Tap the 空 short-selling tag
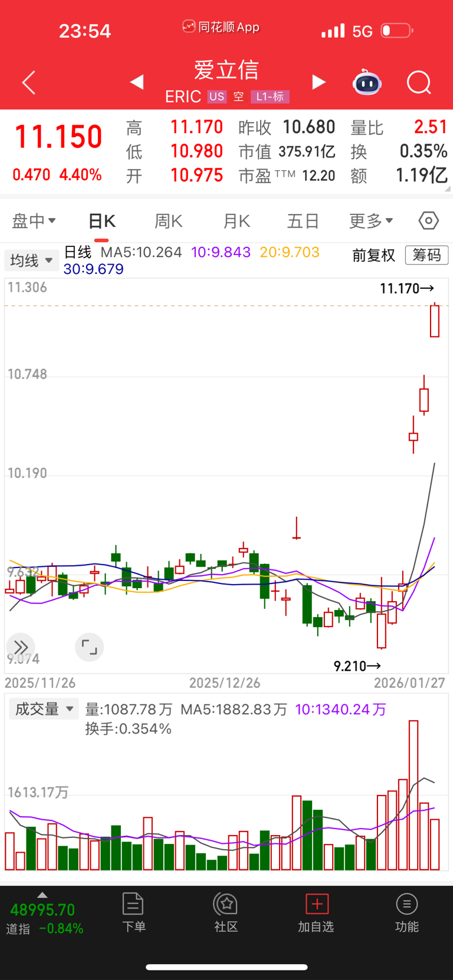The width and height of the screenshot is (453, 980). tap(239, 97)
